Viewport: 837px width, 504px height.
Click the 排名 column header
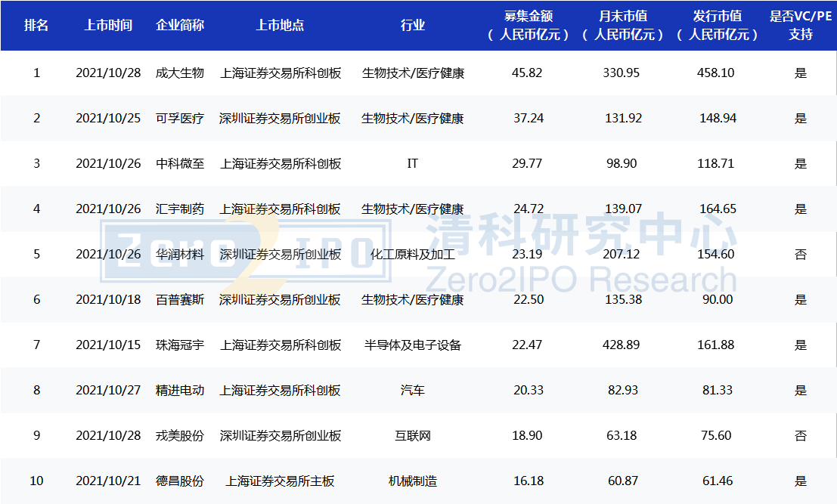[36, 25]
